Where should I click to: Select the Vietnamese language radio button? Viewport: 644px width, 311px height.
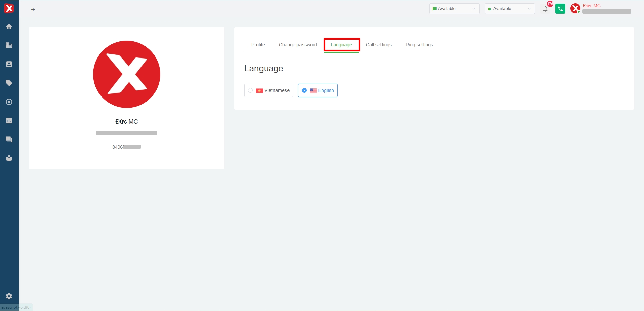click(x=250, y=90)
